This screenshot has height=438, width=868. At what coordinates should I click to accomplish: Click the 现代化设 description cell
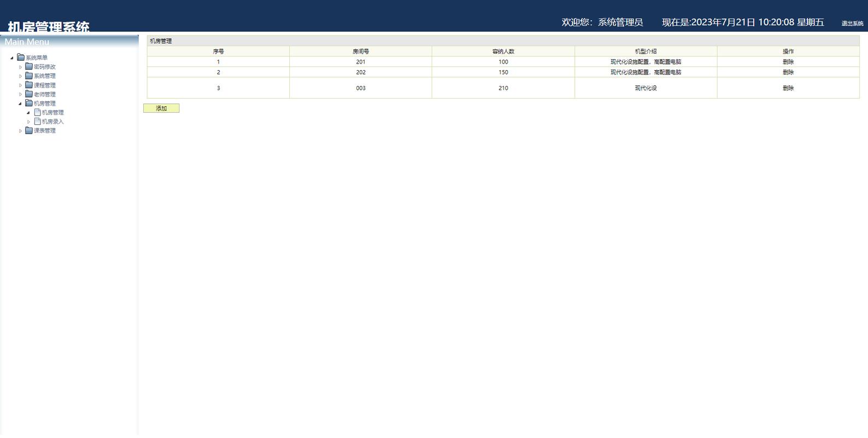(646, 88)
